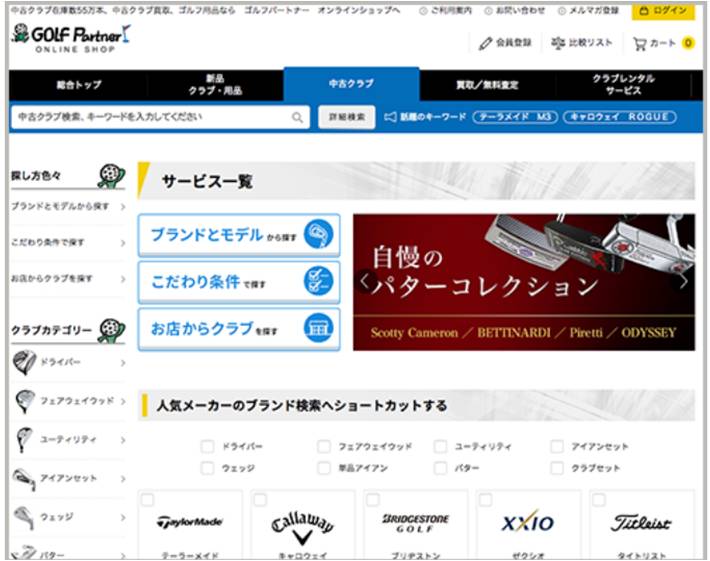Viewport: 710px width, 561px height.
Task: Click the キャロウェイ ROGUE keyword tag
Action: [619, 117]
